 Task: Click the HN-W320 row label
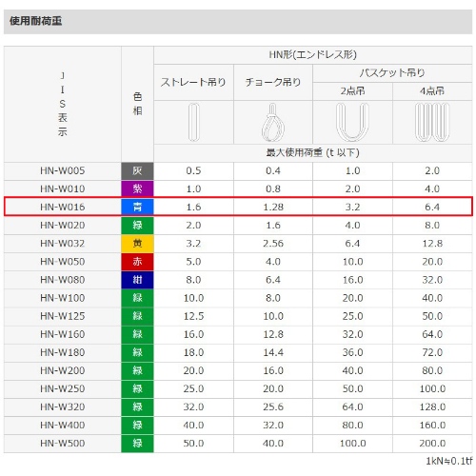point(63,407)
